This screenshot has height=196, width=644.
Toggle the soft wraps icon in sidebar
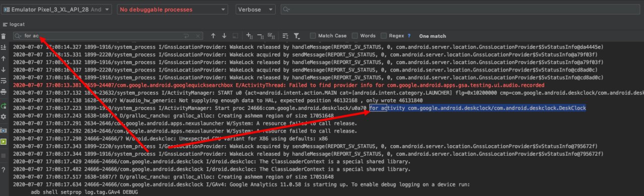4,81
